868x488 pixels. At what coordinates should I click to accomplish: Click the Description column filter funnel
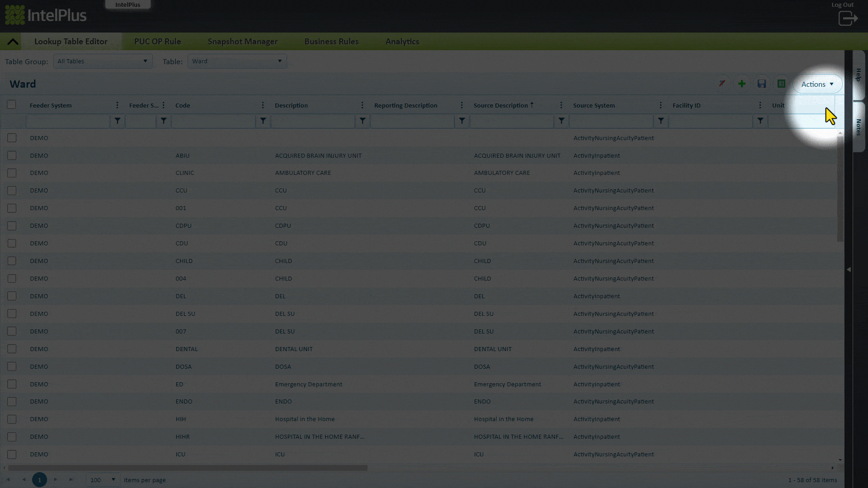362,121
